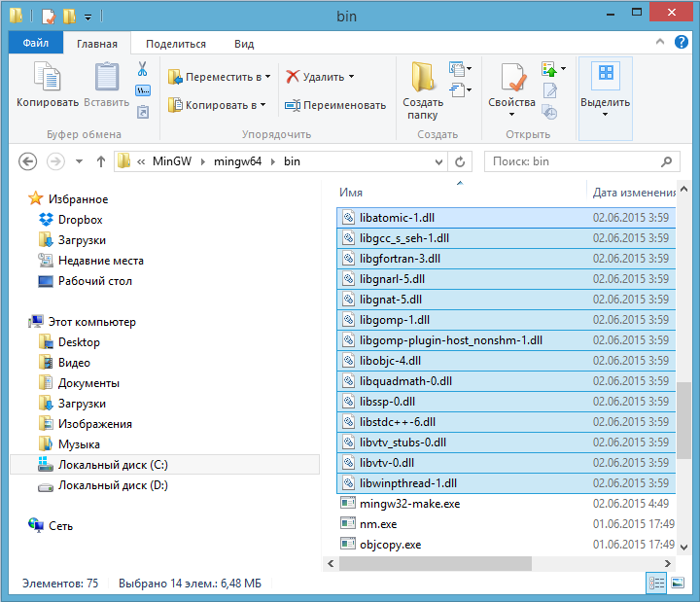
Task: Open Недавние места in favorites
Action: [x=91, y=261]
